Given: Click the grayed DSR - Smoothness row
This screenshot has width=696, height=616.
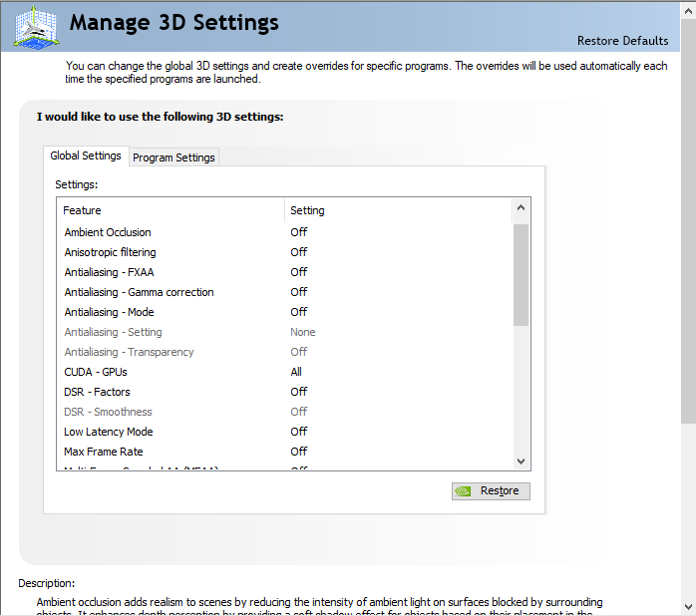Looking at the screenshot, I should point(284,412).
